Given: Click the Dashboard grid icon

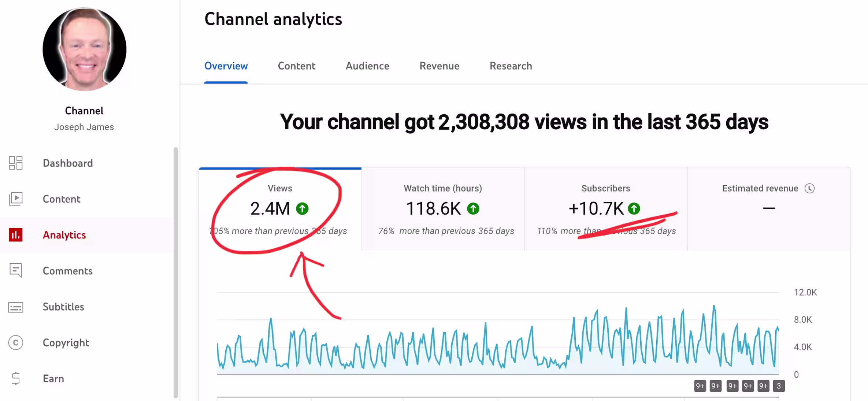Looking at the screenshot, I should (16, 163).
